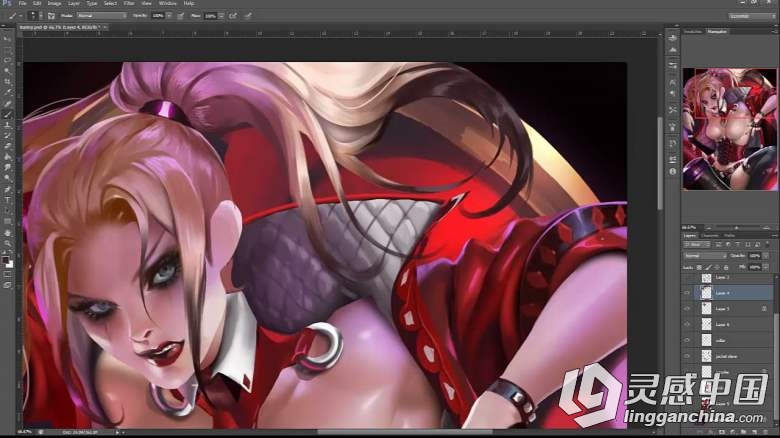Select the Clone Stamp tool
Image resolution: width=780 pixels, height=438 pixels.
pos(7,125)
